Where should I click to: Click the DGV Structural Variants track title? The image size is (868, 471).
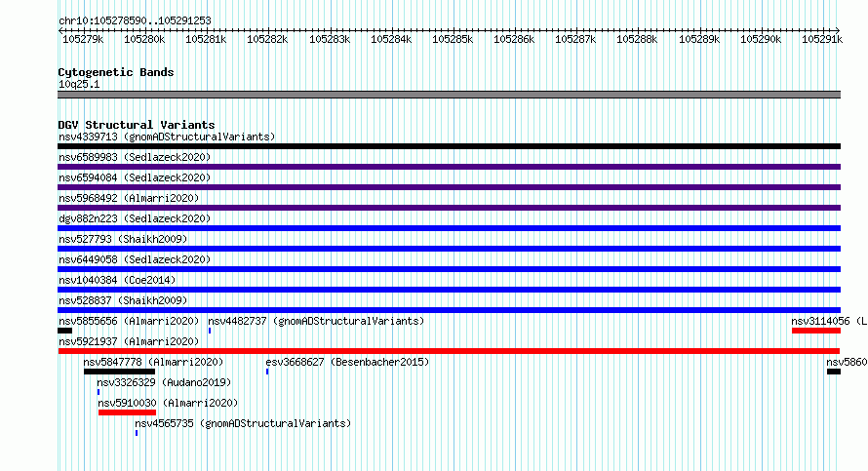(x=137, y=125)
